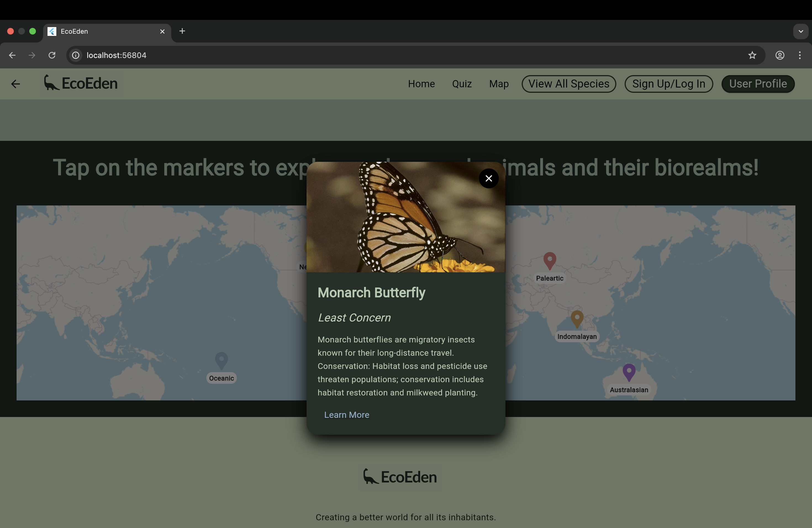
Task: Open the Quiz page
Action: pyautogui.click(x=462, y=84)
